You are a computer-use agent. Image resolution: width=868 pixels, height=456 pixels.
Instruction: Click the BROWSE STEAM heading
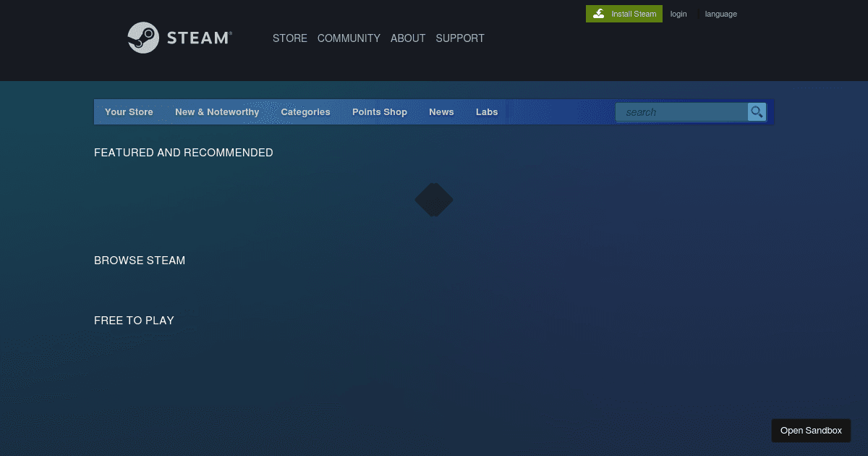point(140,261)
